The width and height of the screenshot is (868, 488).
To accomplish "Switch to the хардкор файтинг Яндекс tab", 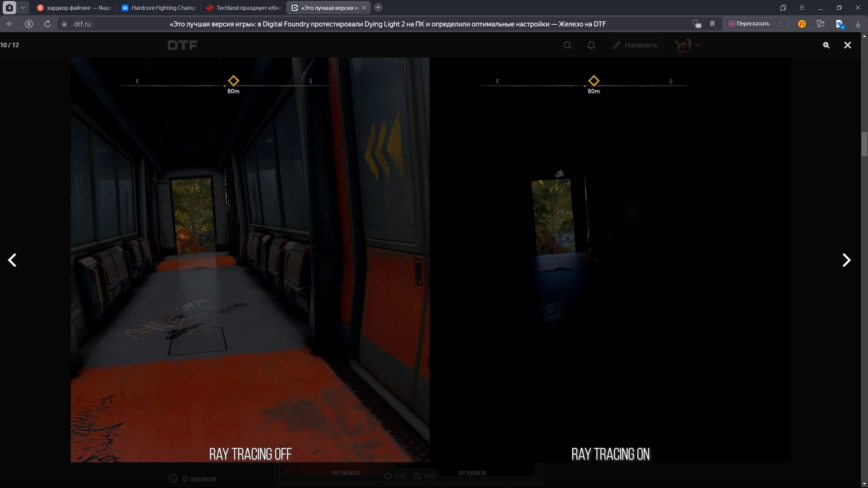I will (x=74, y=7).
